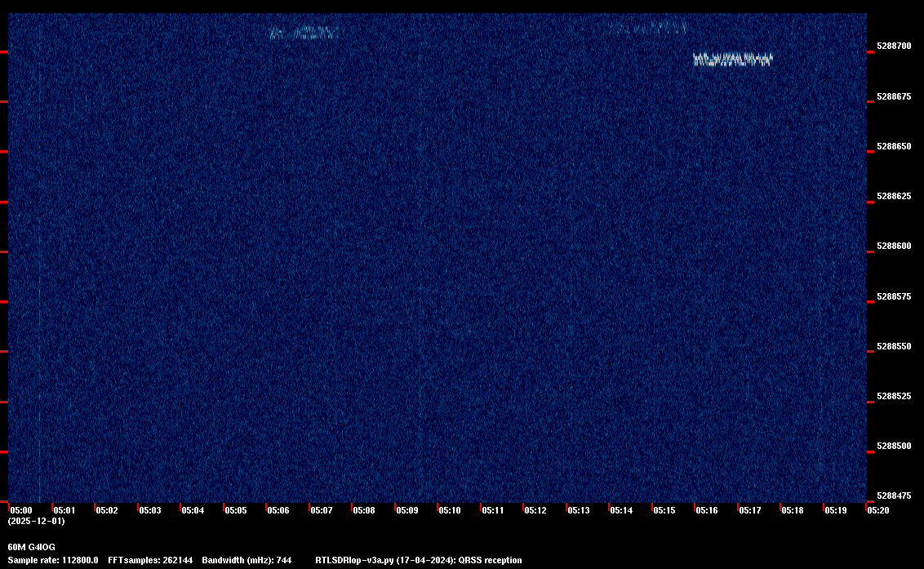Click the 05:15 time label
924x569 pixels.
coord(664,510)
